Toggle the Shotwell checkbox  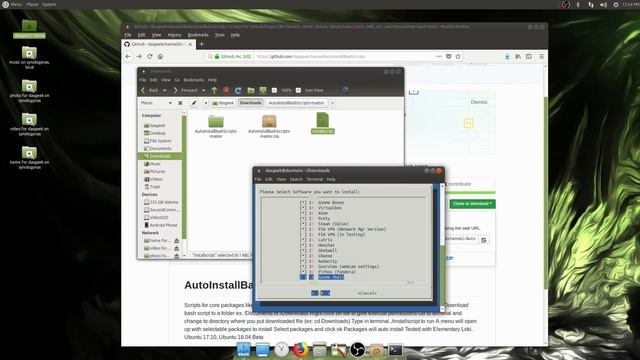point(303,251)
